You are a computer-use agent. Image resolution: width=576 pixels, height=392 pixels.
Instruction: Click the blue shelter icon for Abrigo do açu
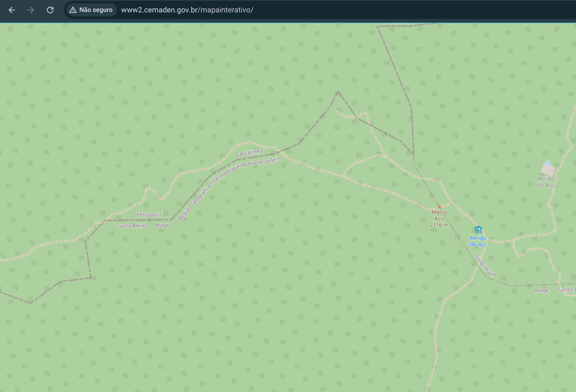(x=478, y=230)
